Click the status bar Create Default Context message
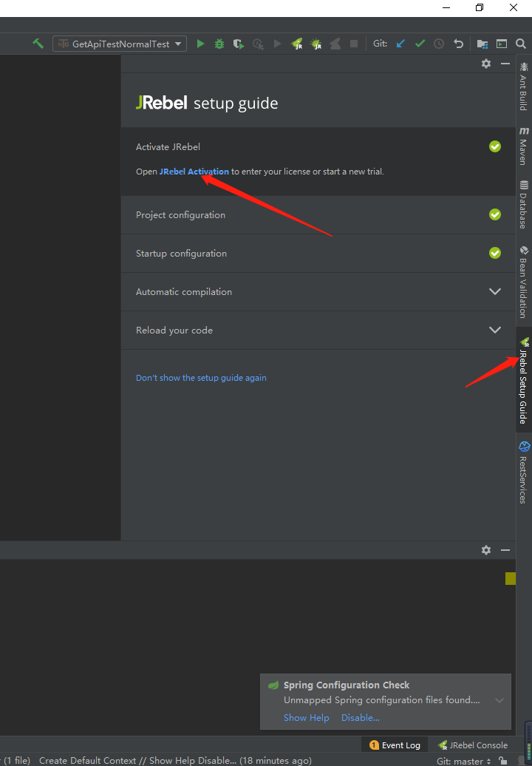The width and height of the screenshot is (532, 766). (x=175, y=761)
